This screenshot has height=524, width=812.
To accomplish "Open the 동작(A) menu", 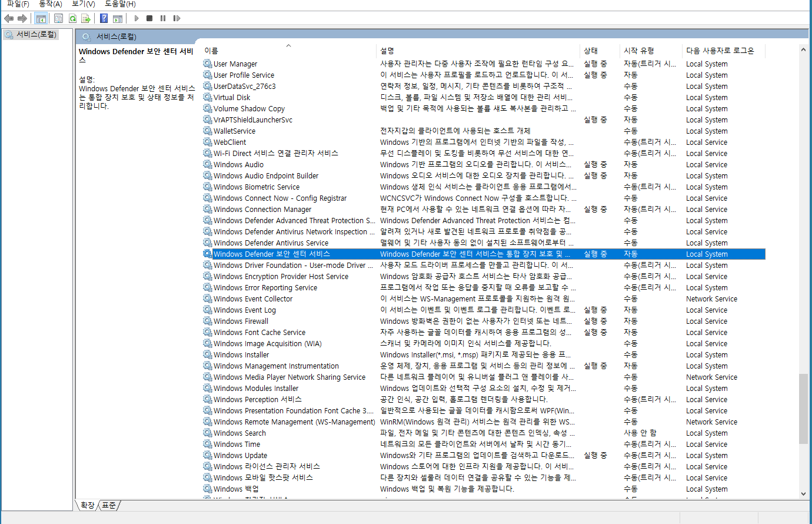I will (x=51, y=4).
